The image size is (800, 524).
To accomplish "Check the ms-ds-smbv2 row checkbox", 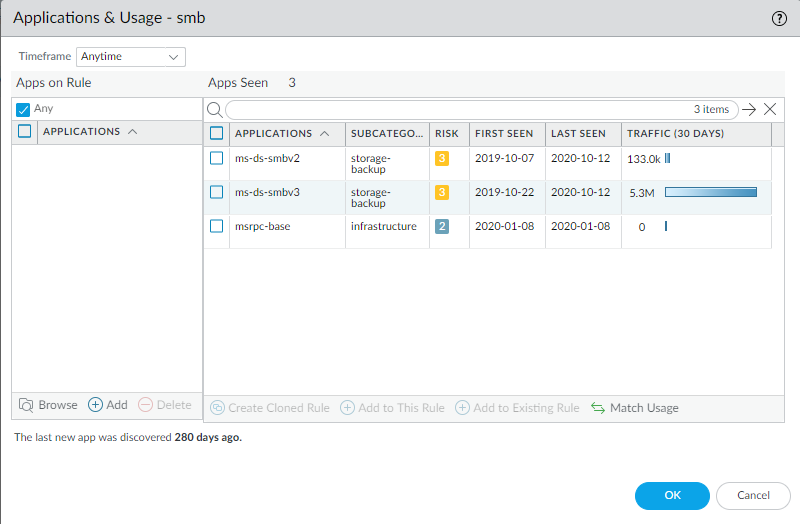I will click(217, 158).
